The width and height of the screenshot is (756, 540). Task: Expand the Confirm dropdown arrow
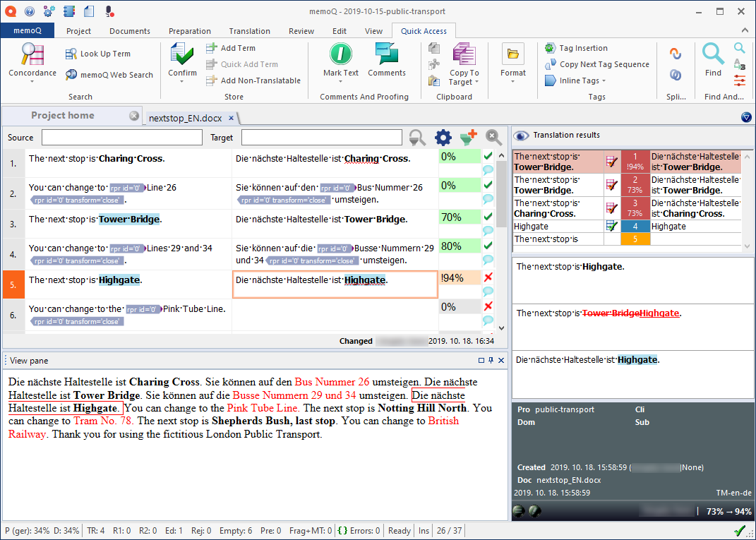[x=182, y=82]
